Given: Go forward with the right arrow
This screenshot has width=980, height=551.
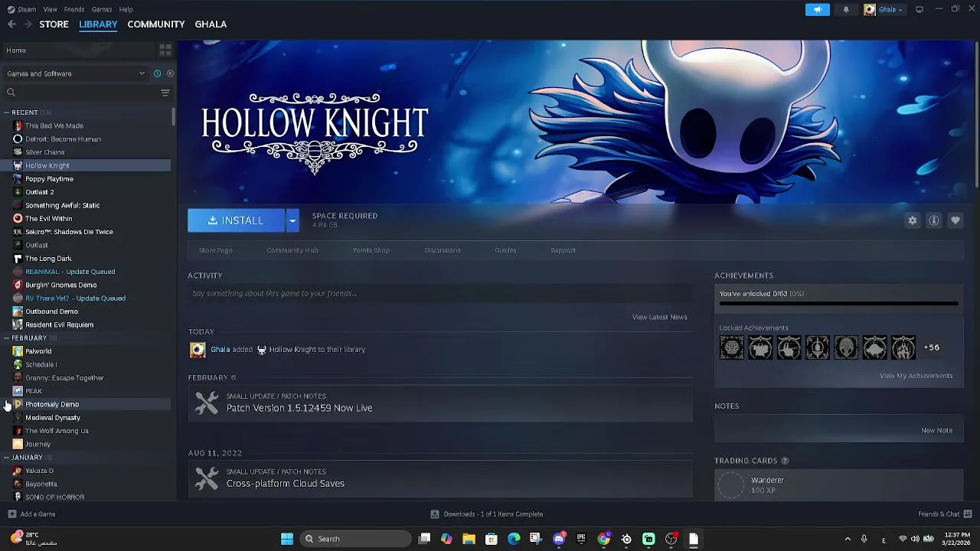Looking at the screenshot, I should click(x=28, y=24).
